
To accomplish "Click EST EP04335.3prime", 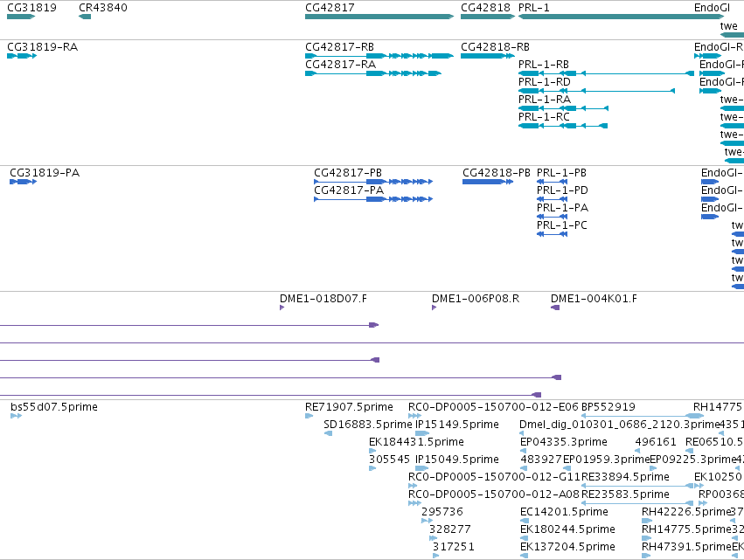I will point(524,452).
